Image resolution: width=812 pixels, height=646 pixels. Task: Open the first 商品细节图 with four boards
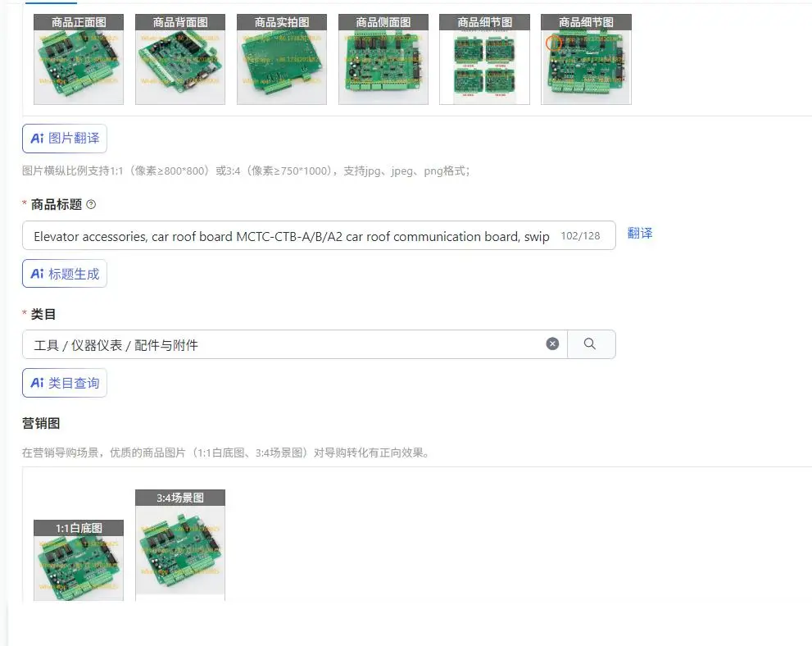[x=485, y=60]
